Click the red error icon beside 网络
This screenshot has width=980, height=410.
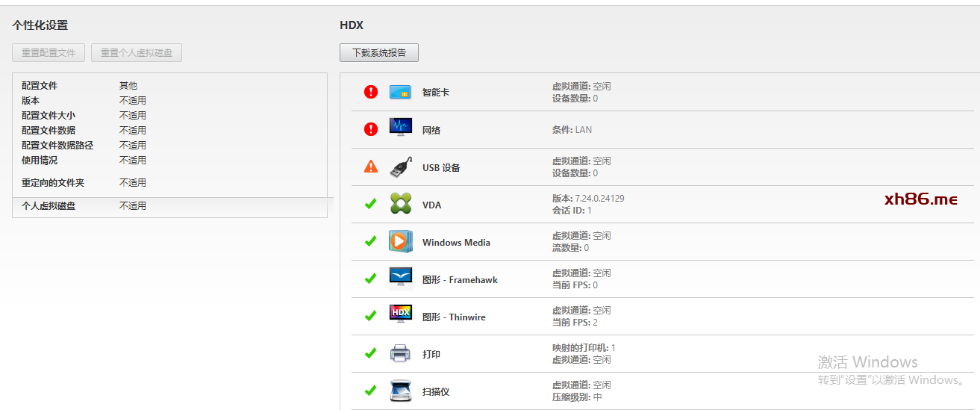click(x=371, y=129)
